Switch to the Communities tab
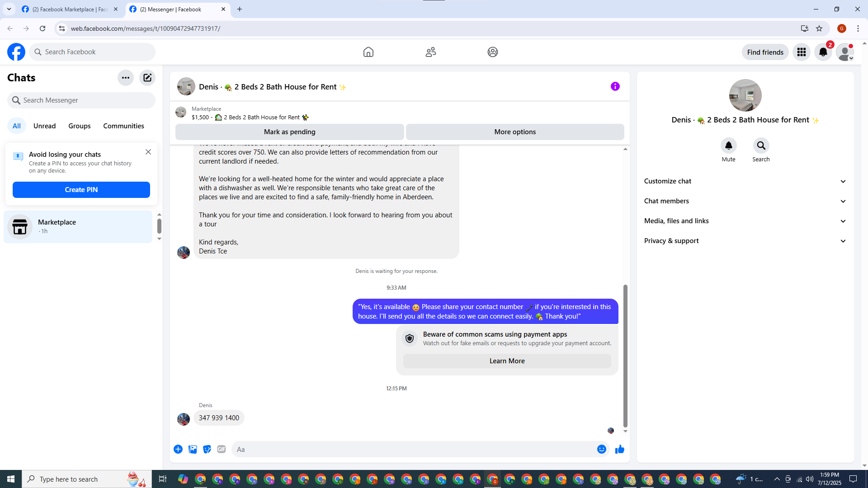 click(x=123, y=126)
